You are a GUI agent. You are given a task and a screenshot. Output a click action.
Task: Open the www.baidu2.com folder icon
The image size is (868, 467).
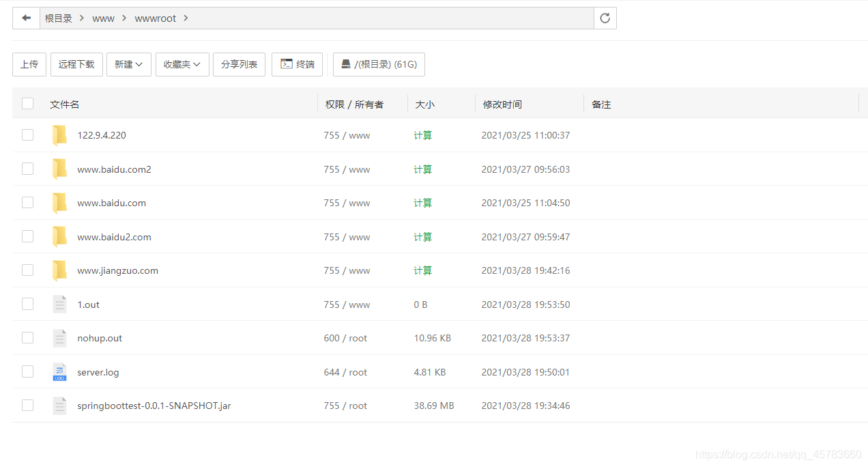[59, 237]
